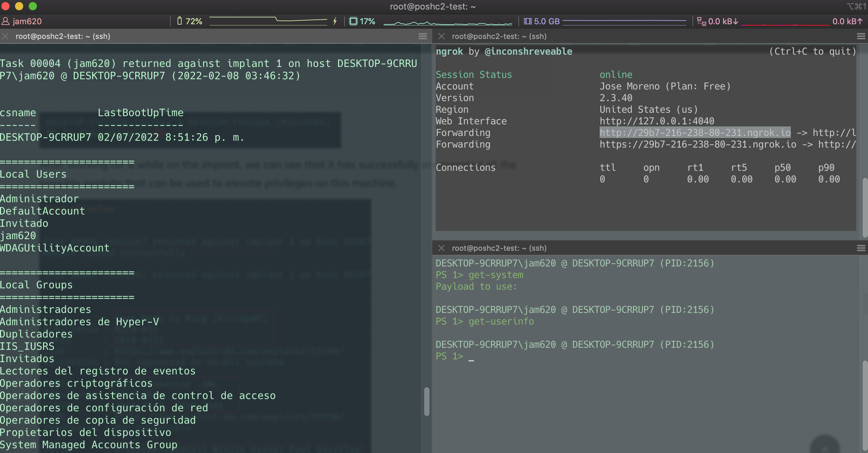
Task: Click the memory icon showing 5.0 GB
Action: 528,21
